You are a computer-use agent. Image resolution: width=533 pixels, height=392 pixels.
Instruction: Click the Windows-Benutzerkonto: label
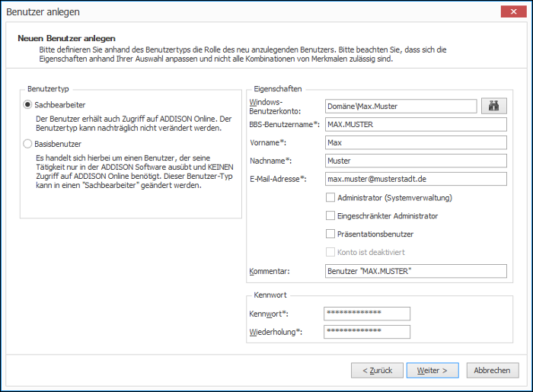(275, 107)
